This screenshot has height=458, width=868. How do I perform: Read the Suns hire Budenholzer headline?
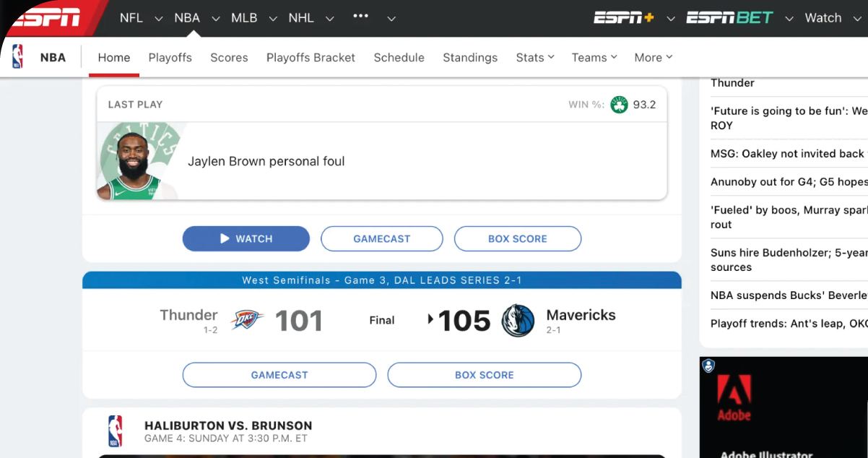789,260
